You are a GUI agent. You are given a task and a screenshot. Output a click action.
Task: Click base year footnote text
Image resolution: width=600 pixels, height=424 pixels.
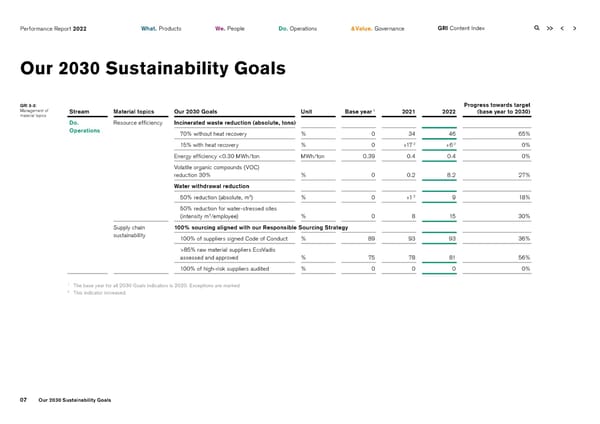[156, 285]
